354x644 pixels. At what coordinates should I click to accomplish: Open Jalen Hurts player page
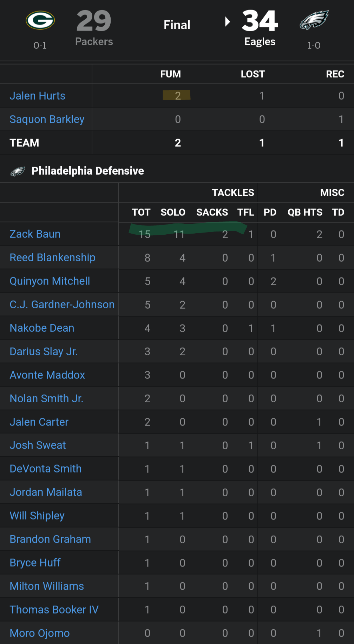click(37, 96)
